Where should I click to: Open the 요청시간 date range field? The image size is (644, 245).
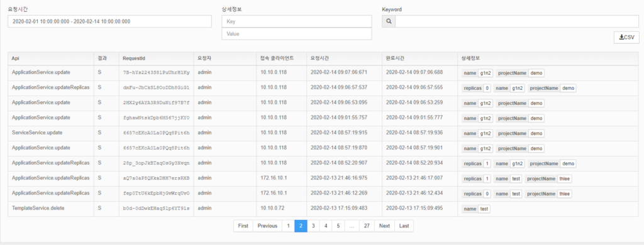109,21
